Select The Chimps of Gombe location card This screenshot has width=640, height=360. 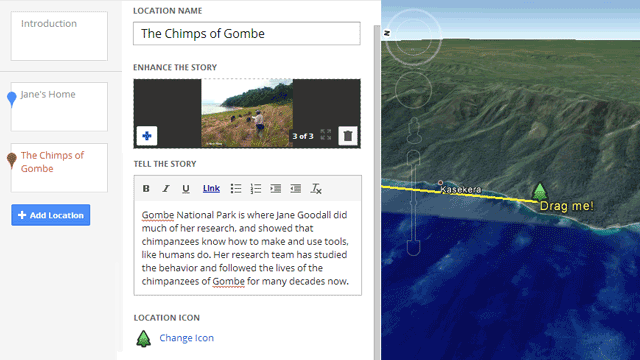[59, 168]
